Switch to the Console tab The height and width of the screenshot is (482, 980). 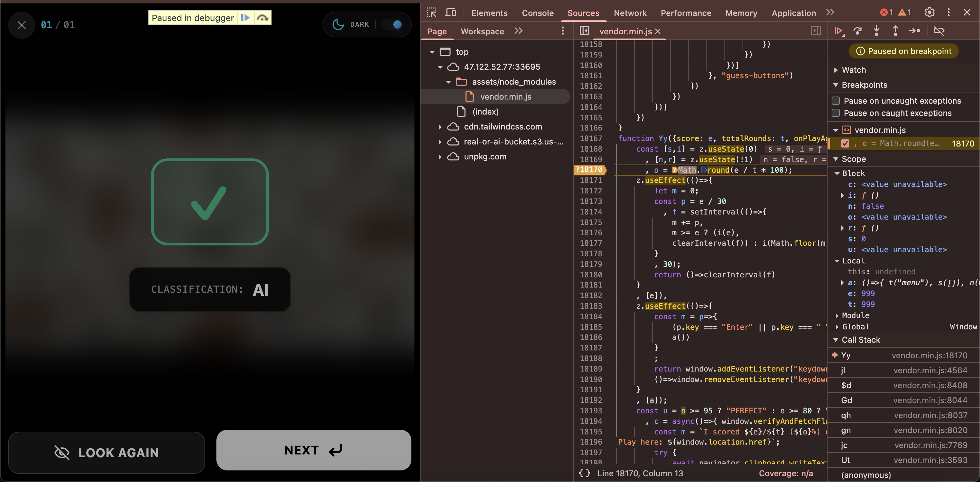(x=538, y=13)
